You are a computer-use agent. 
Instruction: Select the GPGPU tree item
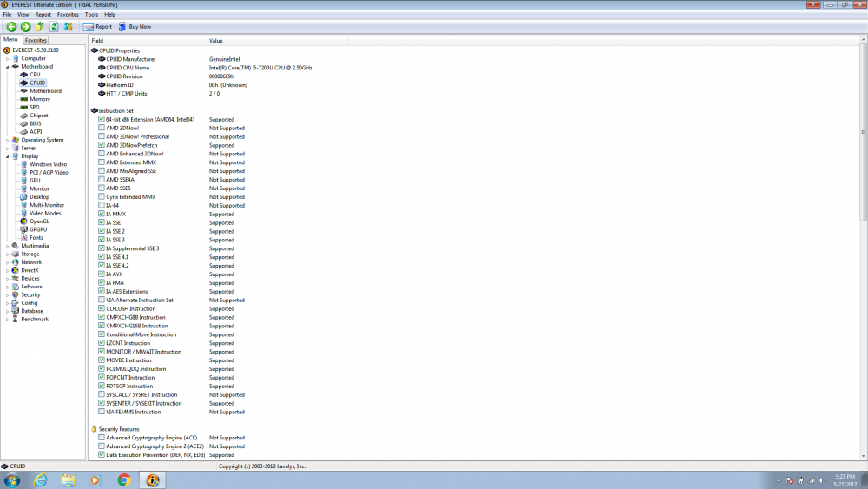coord(38,229)
